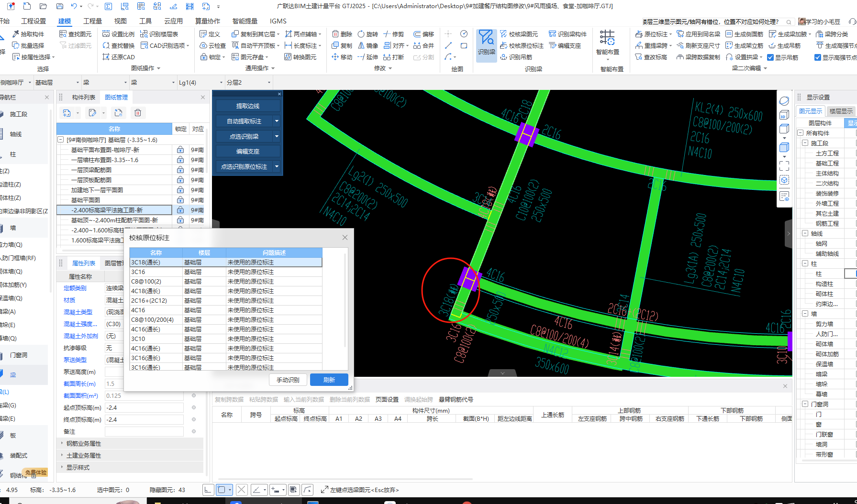Select 识别吊筋 tool

[516, 57]
